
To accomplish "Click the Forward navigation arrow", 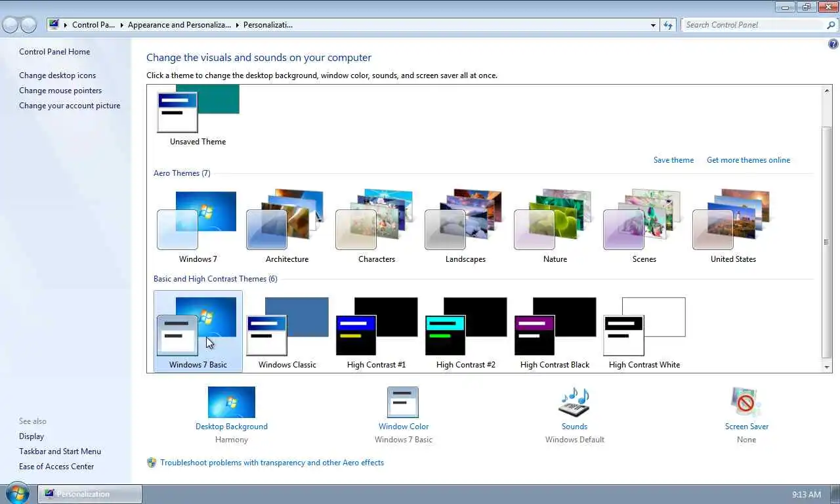I will [28, 25].
